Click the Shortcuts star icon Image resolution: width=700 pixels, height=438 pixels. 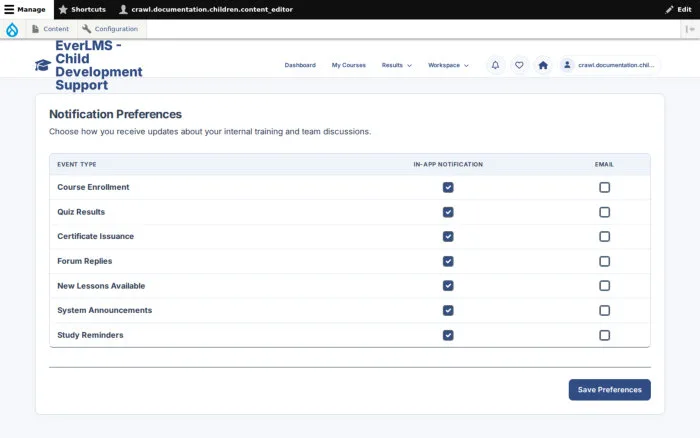(x=63, y=9)
